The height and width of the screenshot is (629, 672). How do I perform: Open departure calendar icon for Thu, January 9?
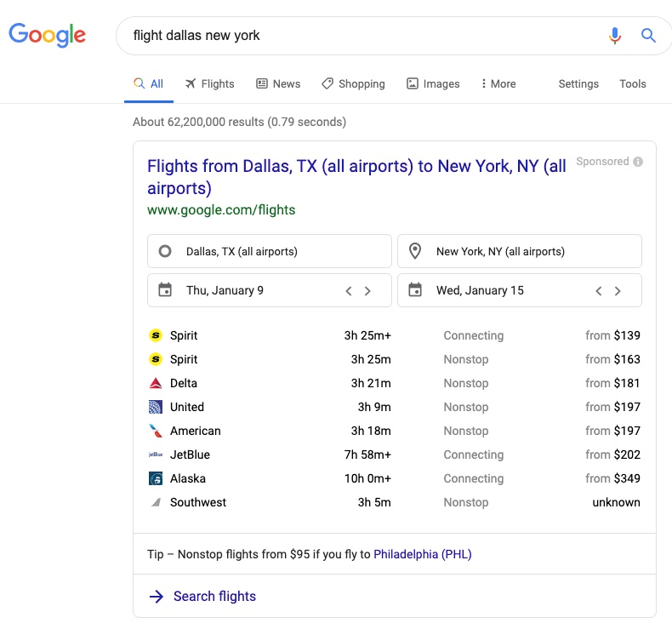(x=165, y=290)
